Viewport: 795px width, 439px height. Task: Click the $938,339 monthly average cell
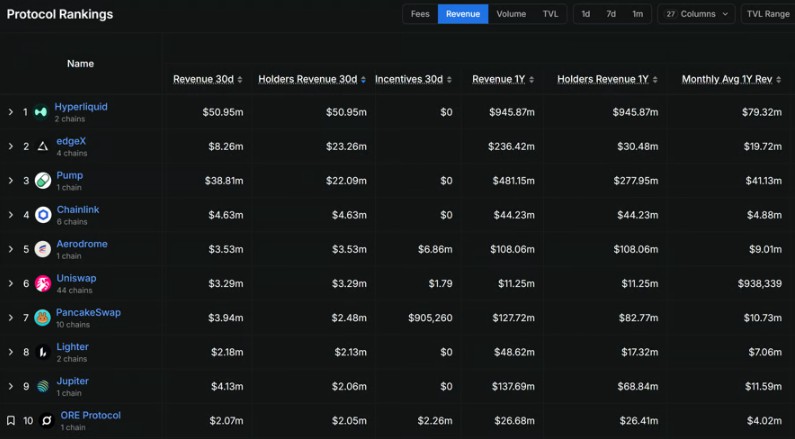(760, 283)
